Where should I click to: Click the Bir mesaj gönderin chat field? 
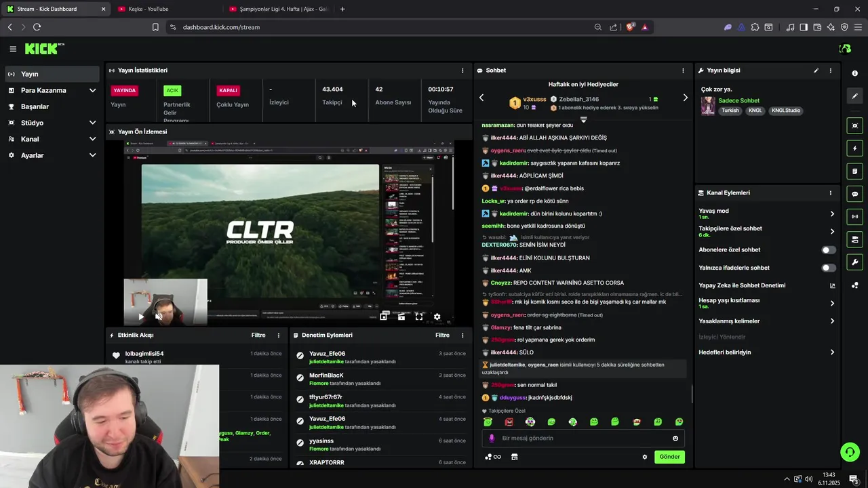(583, 439)
